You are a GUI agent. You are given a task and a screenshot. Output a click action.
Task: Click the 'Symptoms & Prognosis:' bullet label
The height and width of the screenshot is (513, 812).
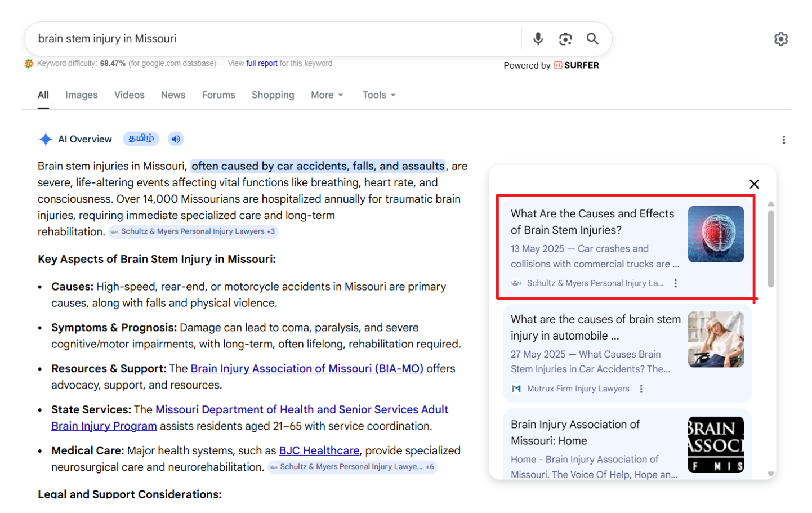coord(114,328)
